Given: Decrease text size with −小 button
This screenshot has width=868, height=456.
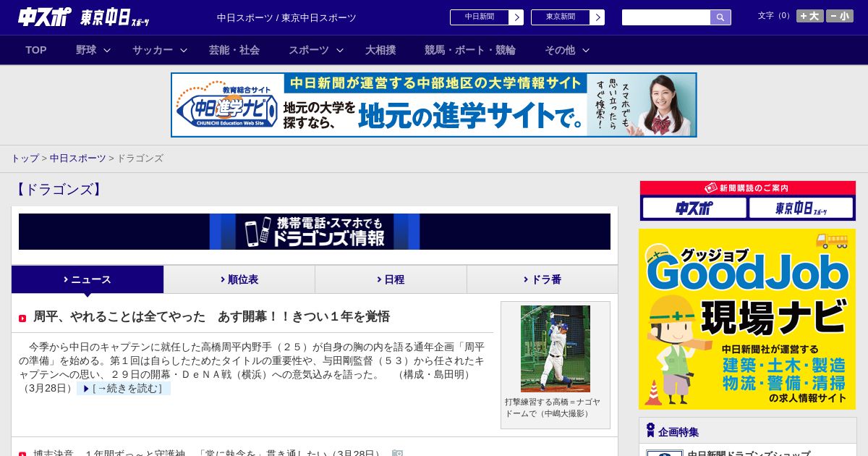Looking at the screenshot, I should coord(840,16).
